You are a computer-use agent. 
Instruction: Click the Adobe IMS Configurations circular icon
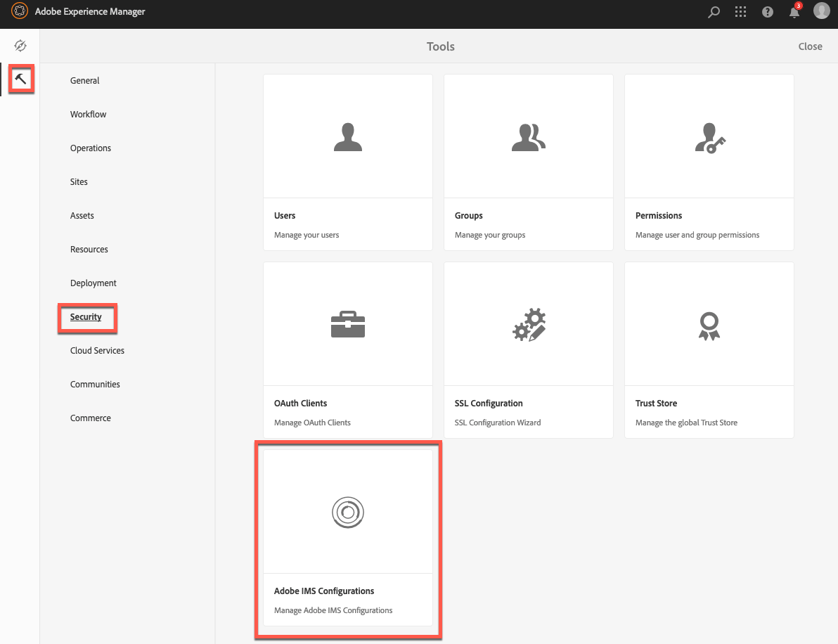coord(348,513)
